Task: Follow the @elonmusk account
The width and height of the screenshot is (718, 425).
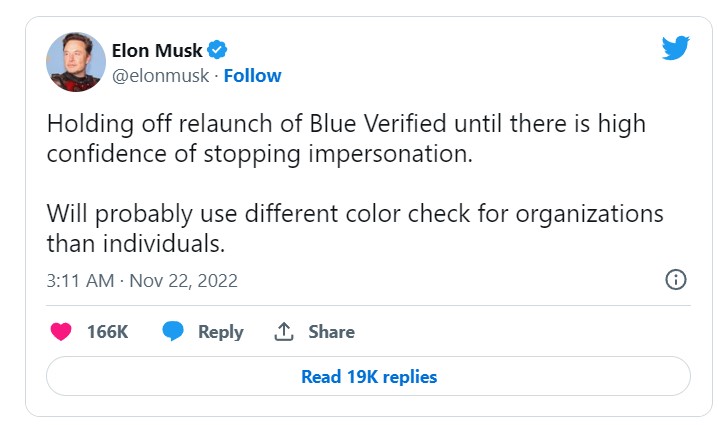Action: 253,75
